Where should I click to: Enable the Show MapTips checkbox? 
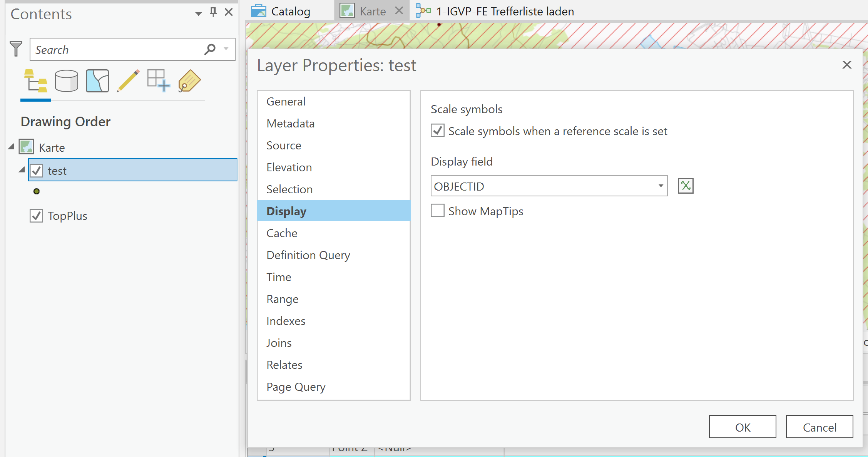click(438, 211)
